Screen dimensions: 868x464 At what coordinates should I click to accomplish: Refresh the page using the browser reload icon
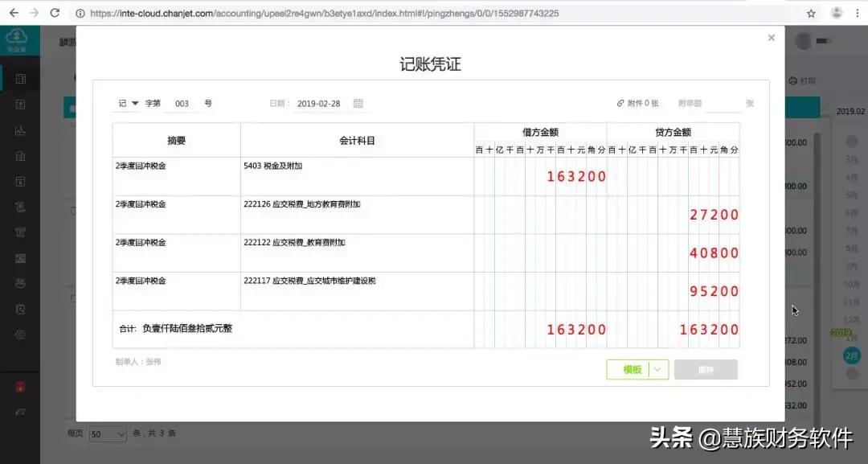click(x=54, y=13)
